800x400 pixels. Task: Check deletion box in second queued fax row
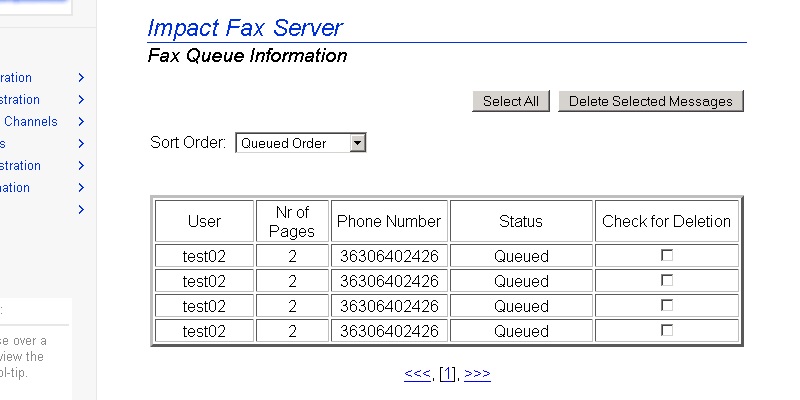[667, 280]
